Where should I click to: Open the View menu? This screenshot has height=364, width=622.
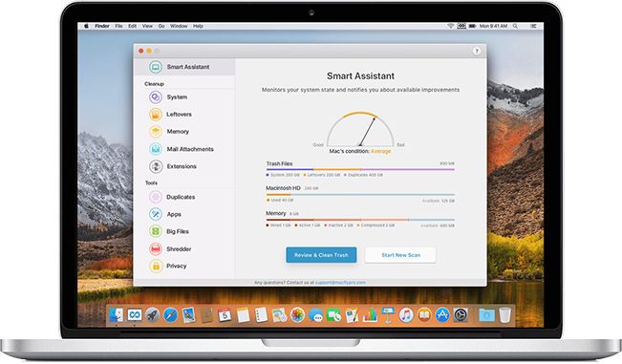tap(147, 26)
